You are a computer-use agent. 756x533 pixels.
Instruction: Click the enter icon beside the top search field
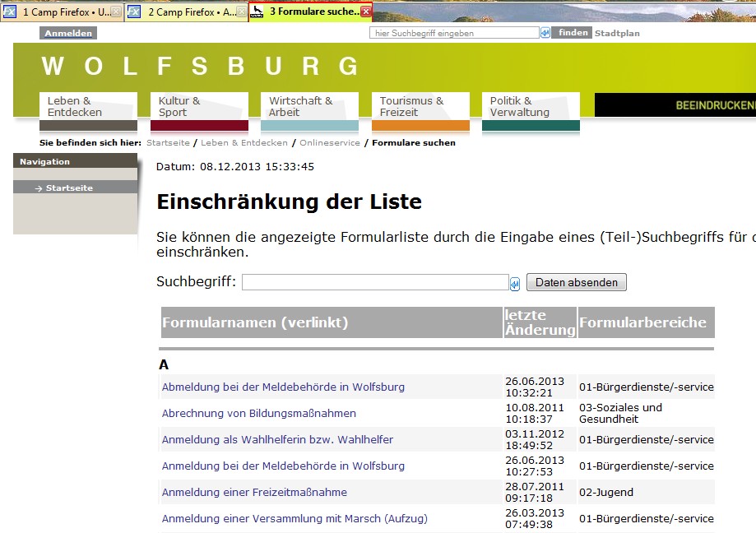click(545, 33)
